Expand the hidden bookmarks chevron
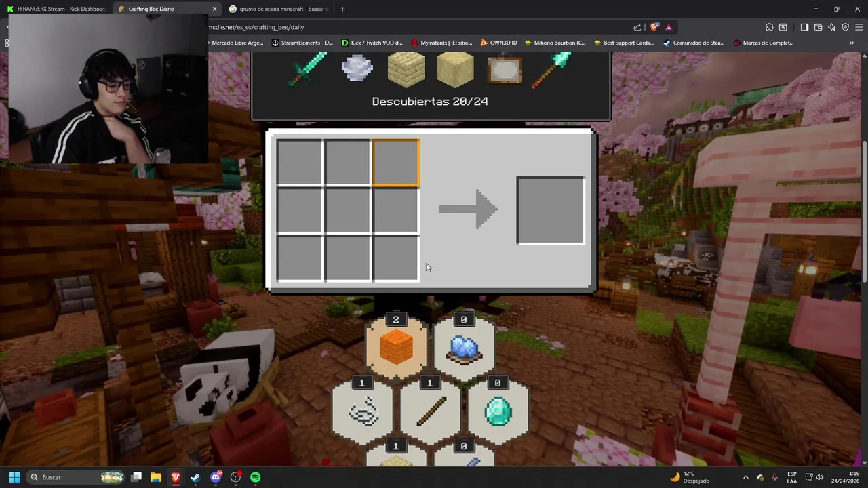868x488 pixels. (x=852, y=43)
